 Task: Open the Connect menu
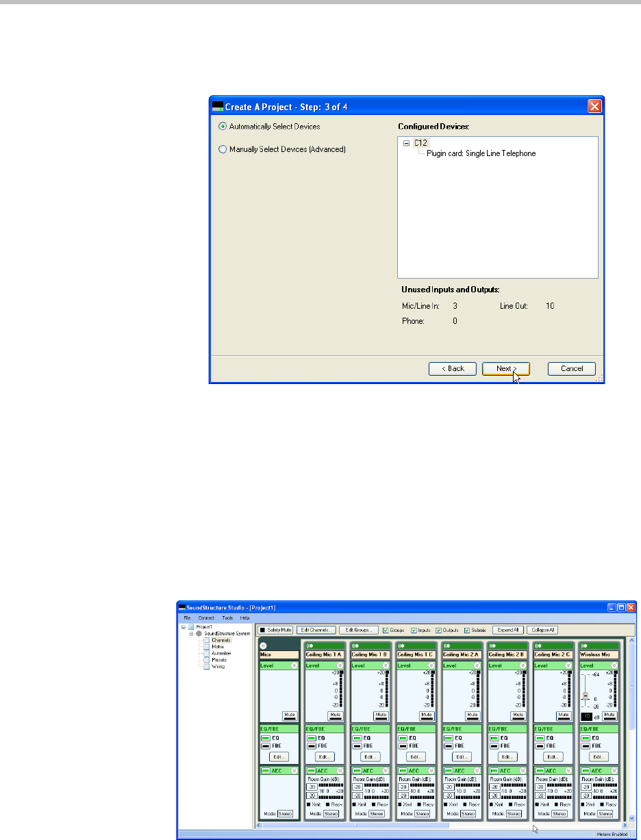point(206,618)
